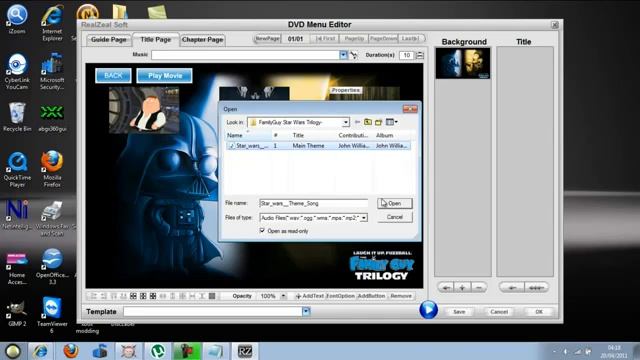Click the AddText toolbar button
The height and width of the screenshot is (360, 640).
pos(309,296)
